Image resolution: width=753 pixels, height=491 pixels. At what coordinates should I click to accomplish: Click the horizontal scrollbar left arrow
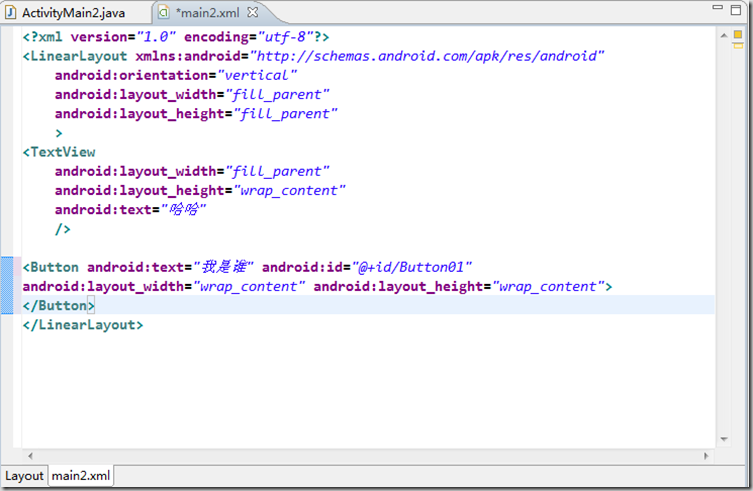31,455
